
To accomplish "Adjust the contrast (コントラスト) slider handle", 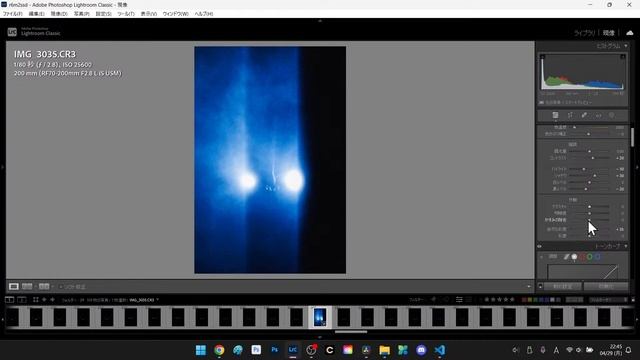I will click(x=593, y=158).
